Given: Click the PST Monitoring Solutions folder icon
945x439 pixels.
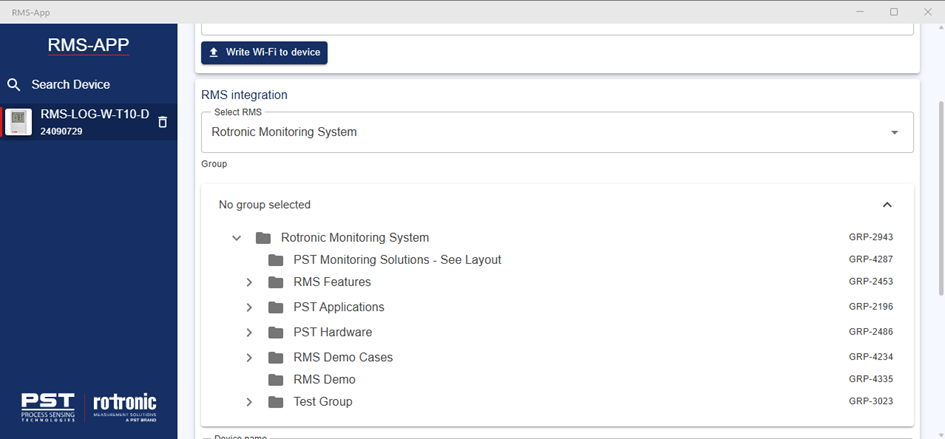Looking at the screenshot, I should coord(275,260).
